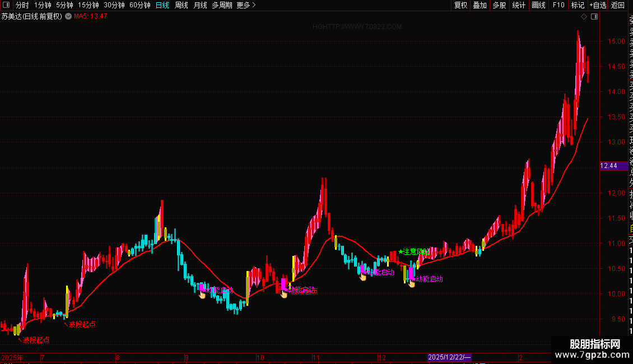The height and width of the screenshot is (364, 633).
Task: Switch to the 月线 monthly chart
Action: [x=200, y=5]
